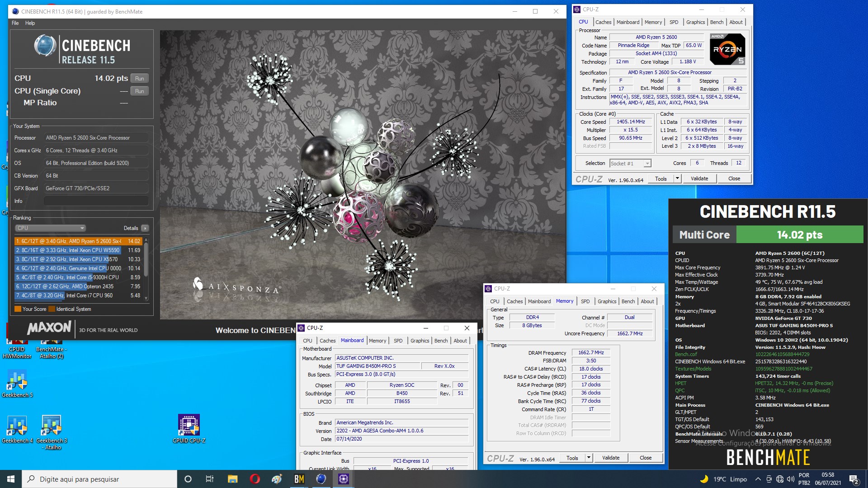Click Core Speed 1405.14 MHz value
This screenshot has width=868, height=488.
(631, 122)
